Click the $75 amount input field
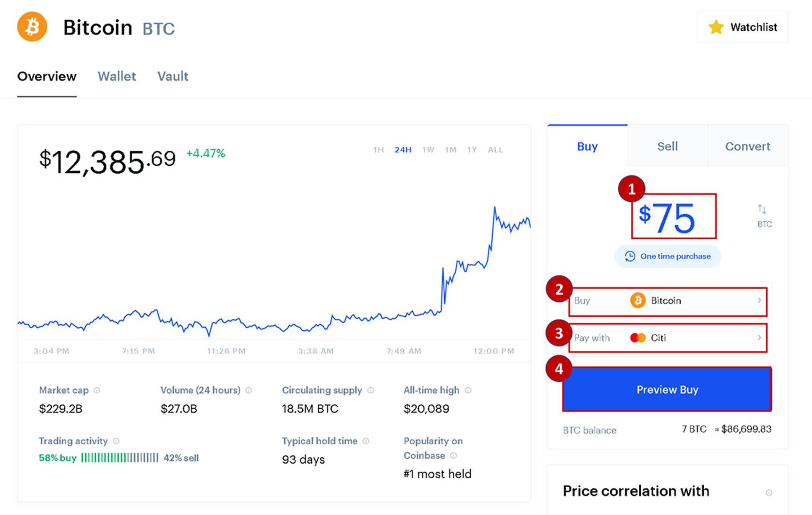 pos(674,217)
